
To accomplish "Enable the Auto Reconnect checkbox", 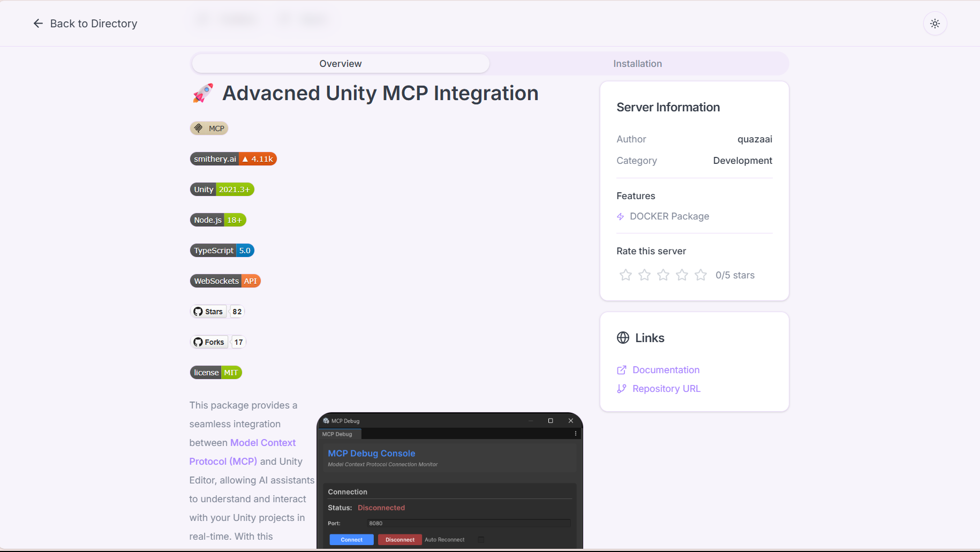I will point(481,540).
